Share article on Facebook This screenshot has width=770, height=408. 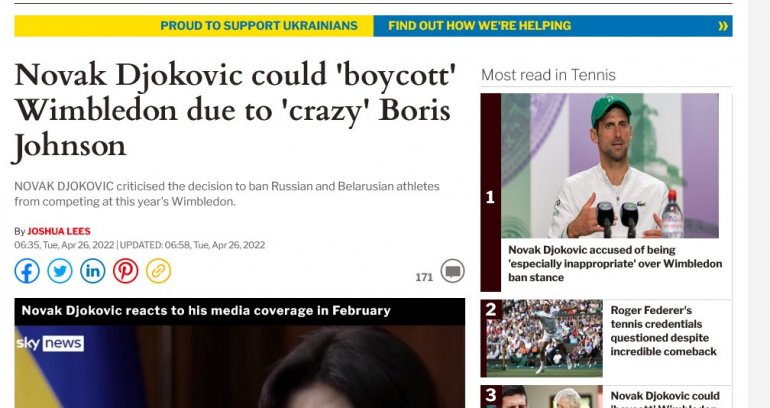[27, 271]
